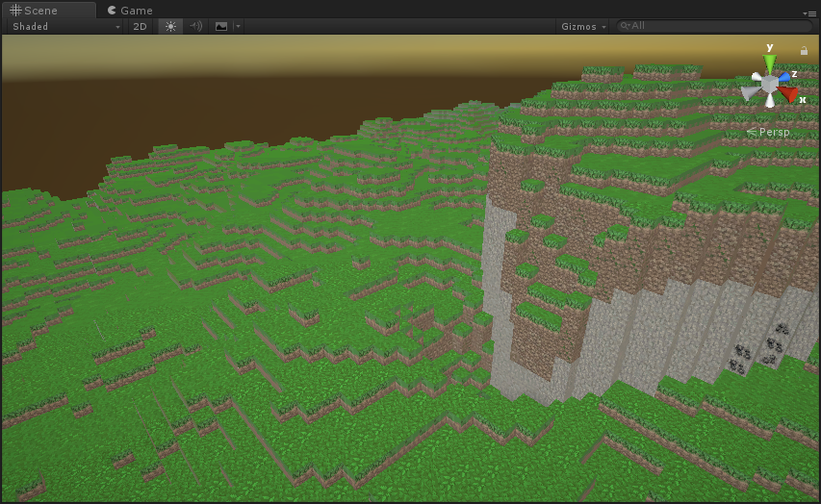Screen dimensions: 821x504
Task: Toggle skybox and effects image icon
Action: pyautogui.click(x=221, y=26)
